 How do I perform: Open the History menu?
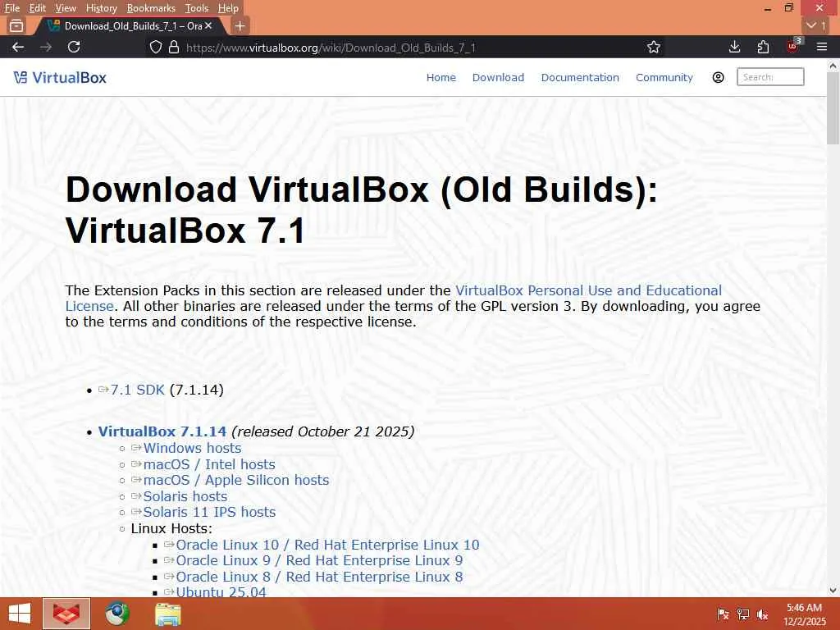pyautogui.click(x=101, y=8)
